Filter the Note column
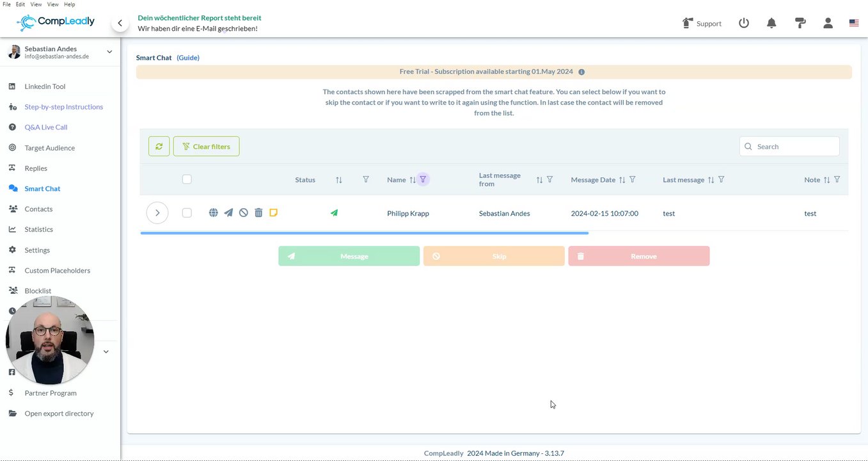868x461 pixels. (837, 179)
